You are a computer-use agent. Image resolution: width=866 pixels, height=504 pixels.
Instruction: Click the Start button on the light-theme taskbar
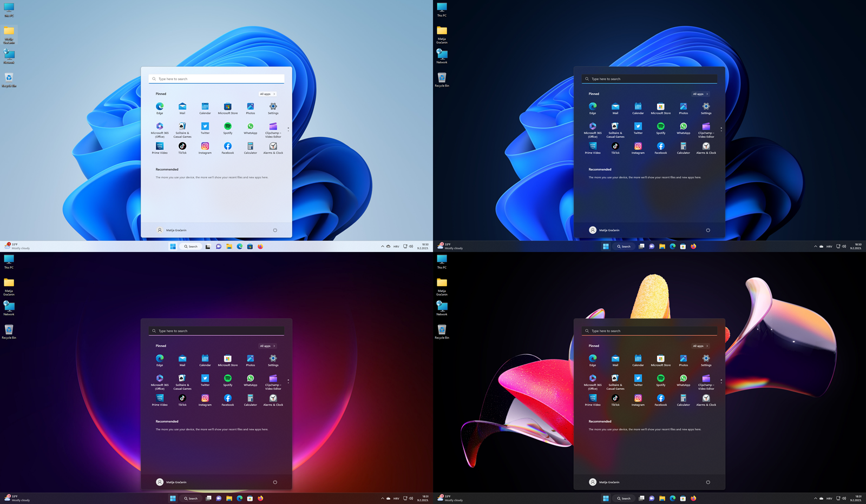[x=173, y=246]
